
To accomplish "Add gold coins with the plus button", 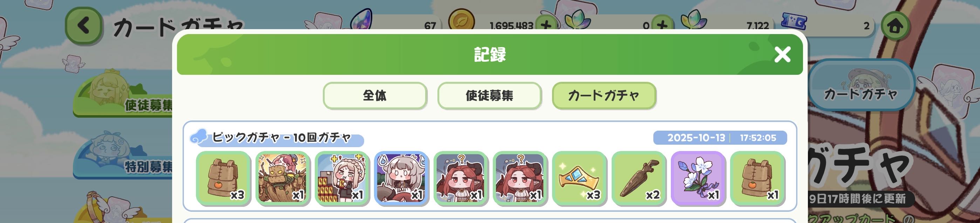I will click(x=546, y=25).
